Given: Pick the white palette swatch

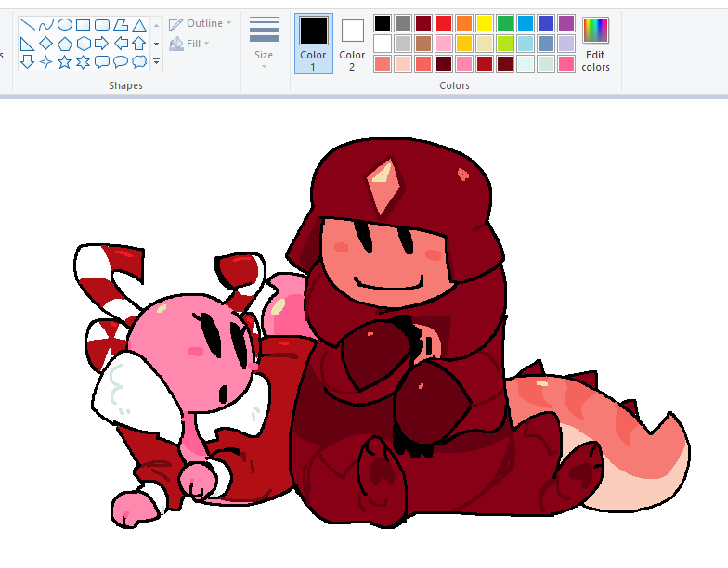Looking at the screenshot, I should (383, 44).
